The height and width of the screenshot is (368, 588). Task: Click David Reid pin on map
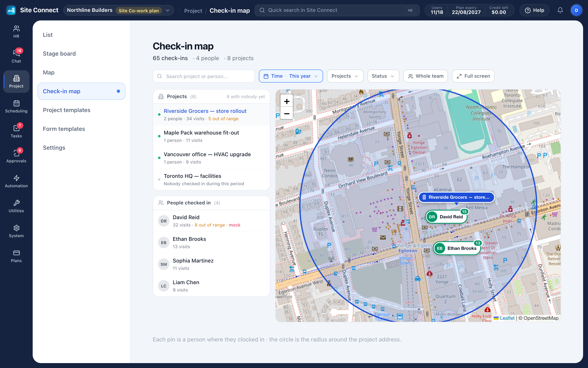coord(447,217)
